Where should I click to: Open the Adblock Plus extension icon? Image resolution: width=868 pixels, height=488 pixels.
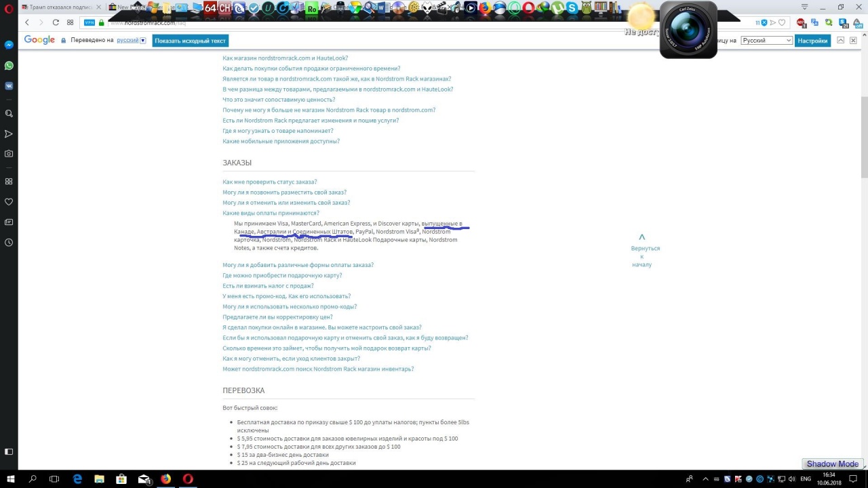click(801, 22)
